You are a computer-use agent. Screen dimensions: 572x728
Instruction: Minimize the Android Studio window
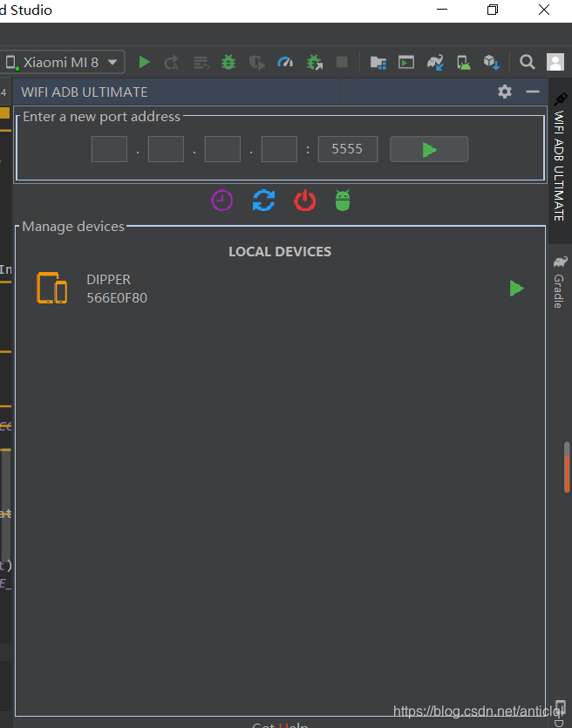442,10
